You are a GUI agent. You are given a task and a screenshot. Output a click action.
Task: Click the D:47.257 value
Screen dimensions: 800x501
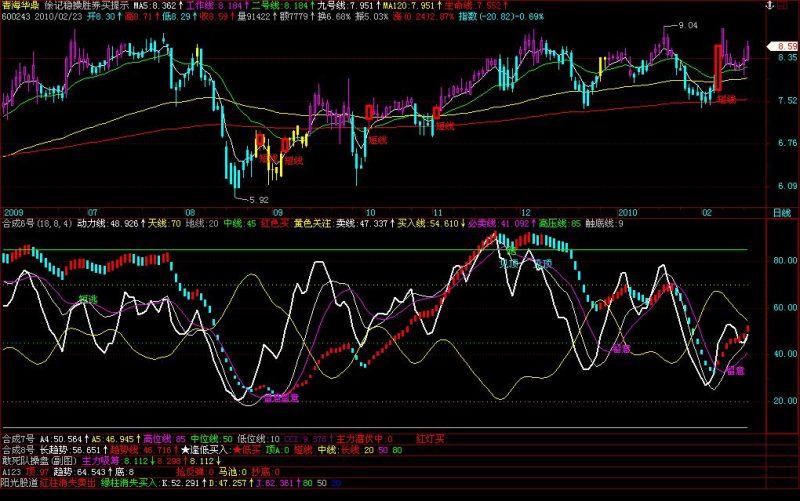tap(230, 483)
